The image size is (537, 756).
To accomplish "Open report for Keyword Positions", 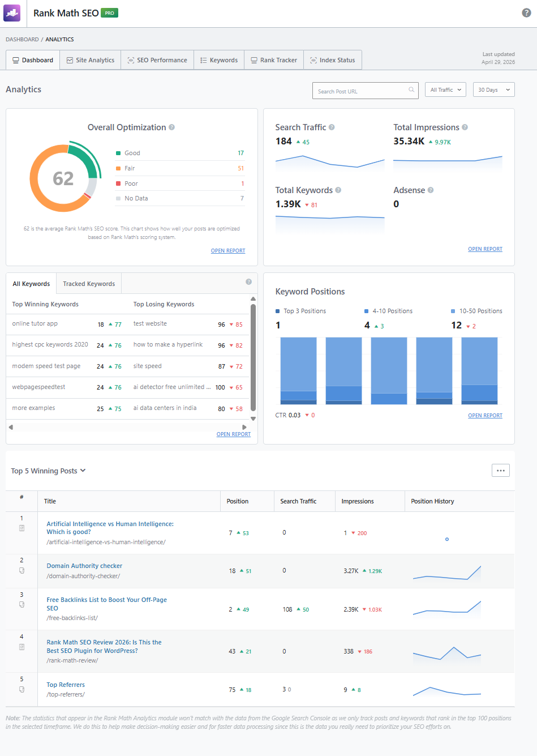I will [485, 416].
